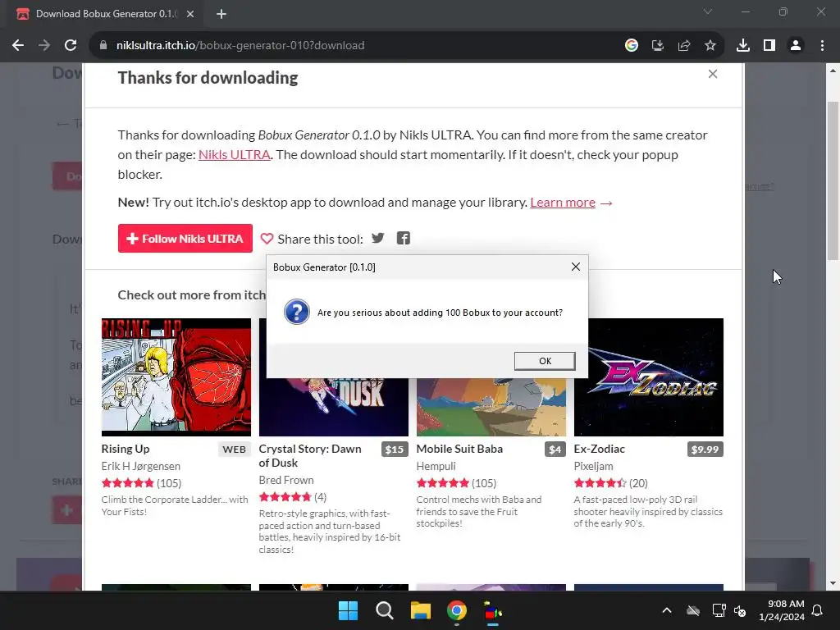
Task: Click the $9.99 price tag
Action: (x=705, y=450)
